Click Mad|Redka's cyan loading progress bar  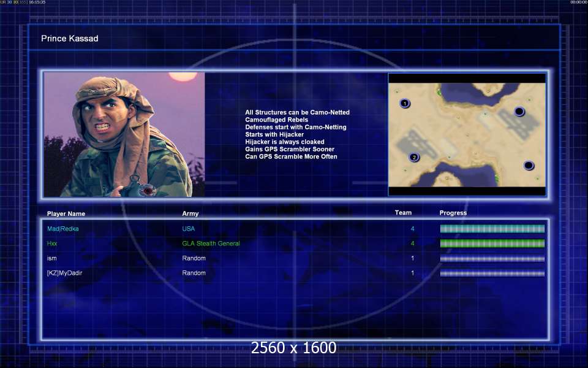492,229
